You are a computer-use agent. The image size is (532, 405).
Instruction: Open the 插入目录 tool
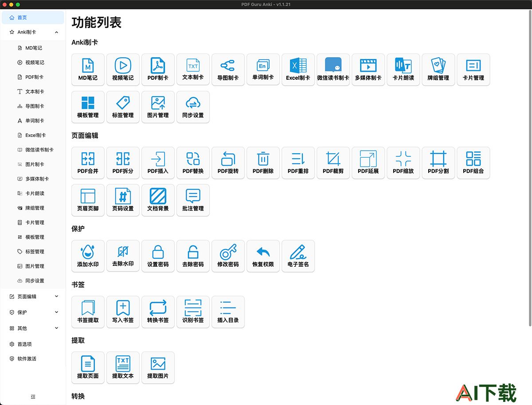click(x=228, y=312)
